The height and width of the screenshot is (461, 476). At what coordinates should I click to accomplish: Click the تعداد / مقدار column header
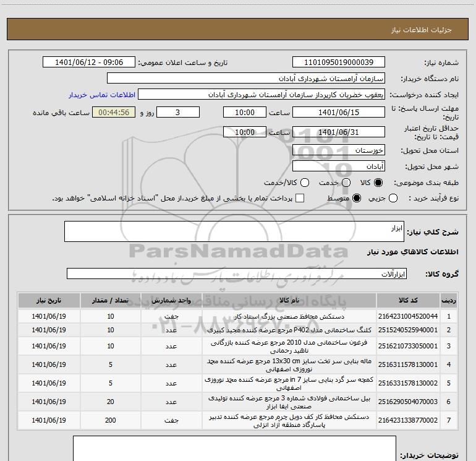(x=111, y=301)
